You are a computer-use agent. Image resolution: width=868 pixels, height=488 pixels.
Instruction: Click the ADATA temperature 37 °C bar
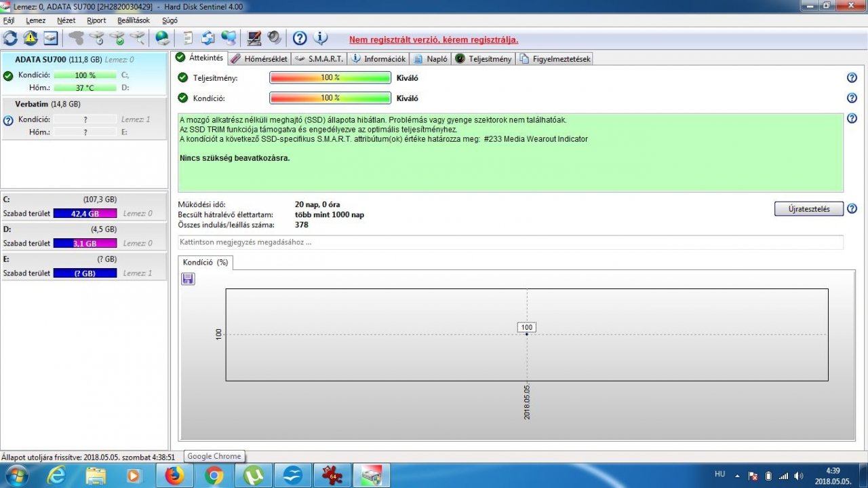click(x=85, y=88)
